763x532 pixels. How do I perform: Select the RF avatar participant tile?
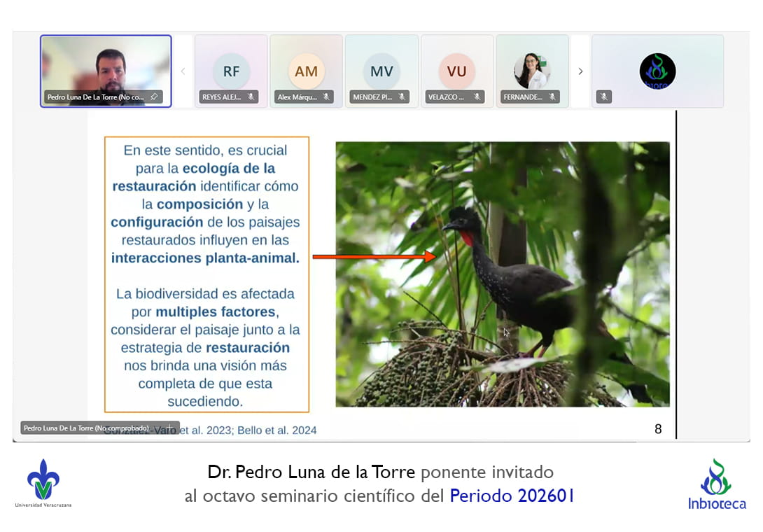[x=231, y=71]
